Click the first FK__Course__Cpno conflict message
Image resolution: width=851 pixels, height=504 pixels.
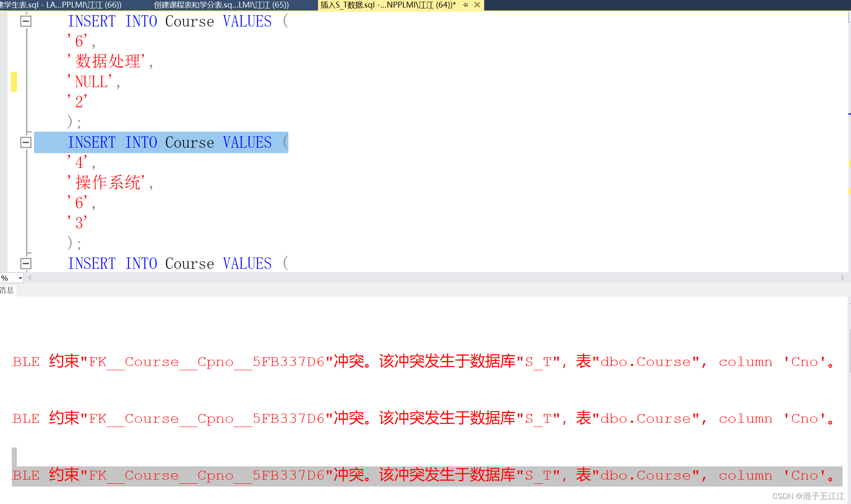[379, 361]
